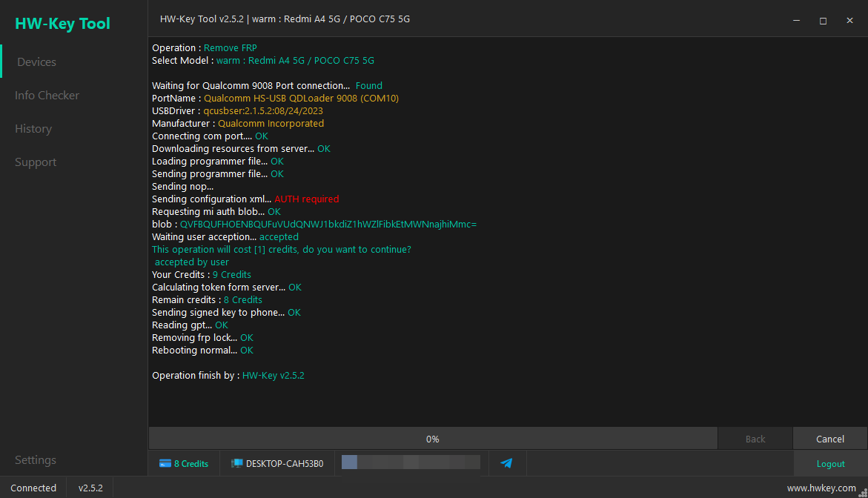Click the credit card icon beside 8 Credits

(x=165, y=464)
